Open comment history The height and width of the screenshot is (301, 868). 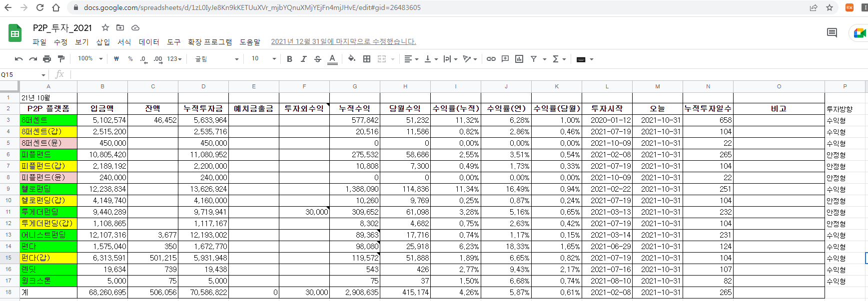(x=832, y=33)
